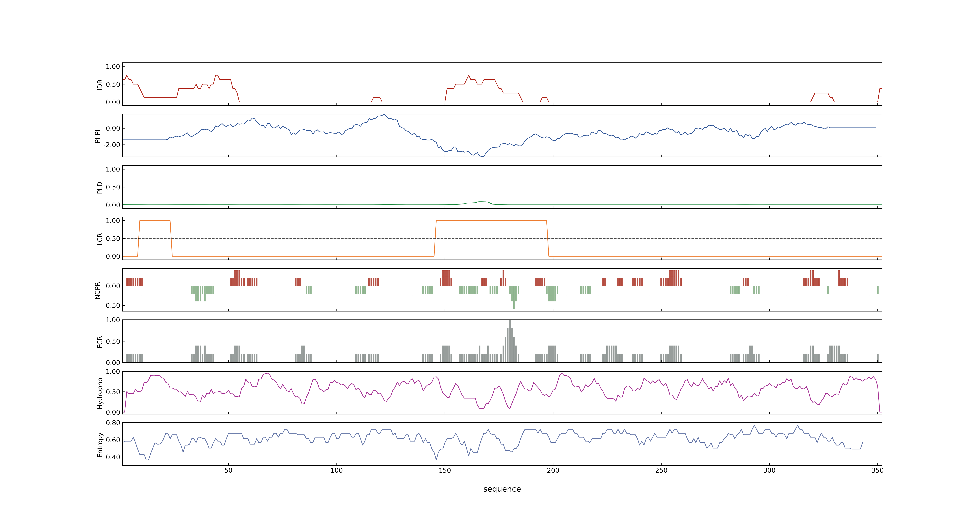
Task: Click the lowest green NCPR bar near 182
Action: click(514, 298)
